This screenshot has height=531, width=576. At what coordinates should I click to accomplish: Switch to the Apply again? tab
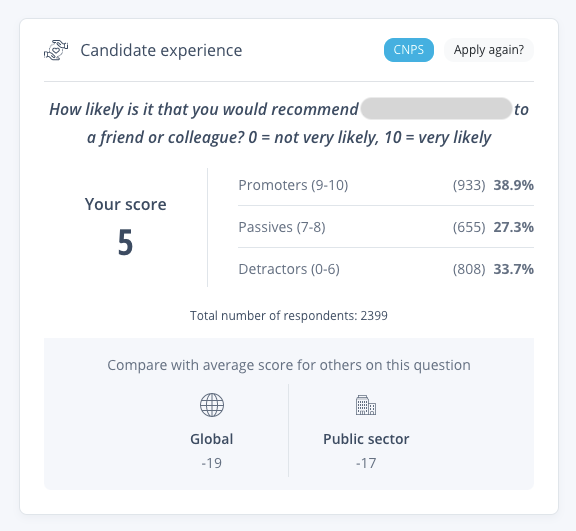coord(489,50)
